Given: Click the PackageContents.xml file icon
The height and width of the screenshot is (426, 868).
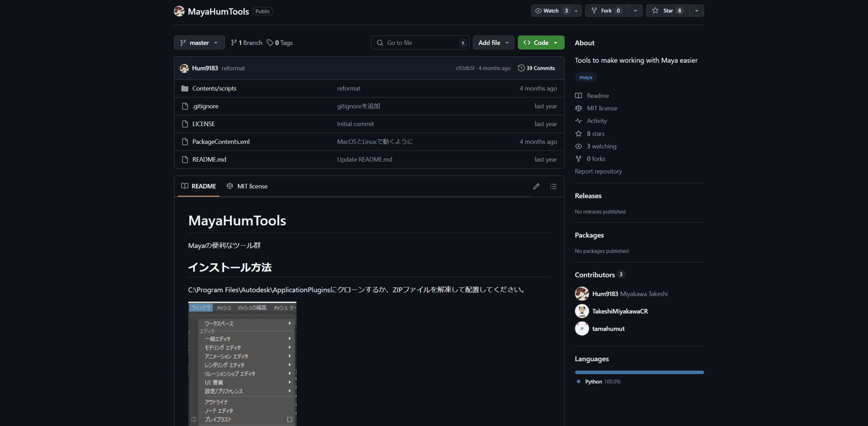Looking at the screenshot, I should (x=185, y=142).
